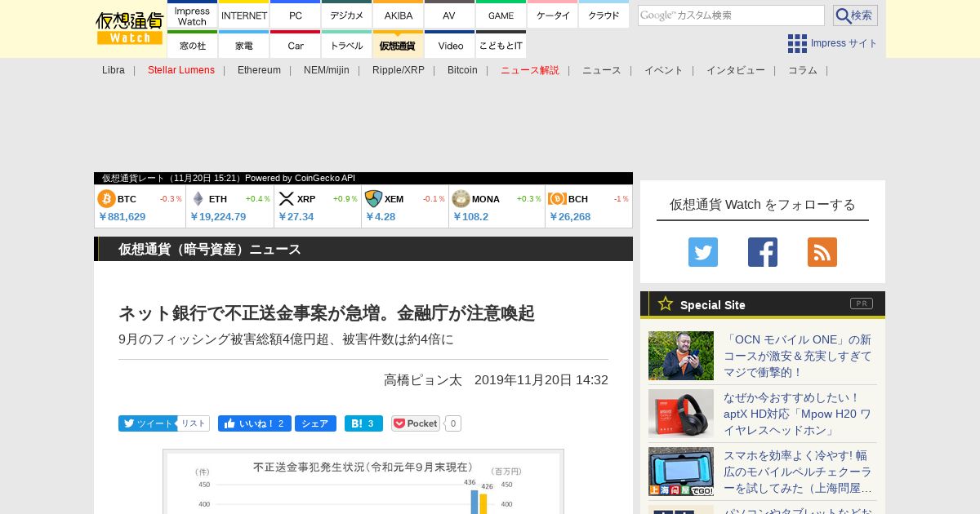Open the ニュース解説 link

(x=530, y=70)
